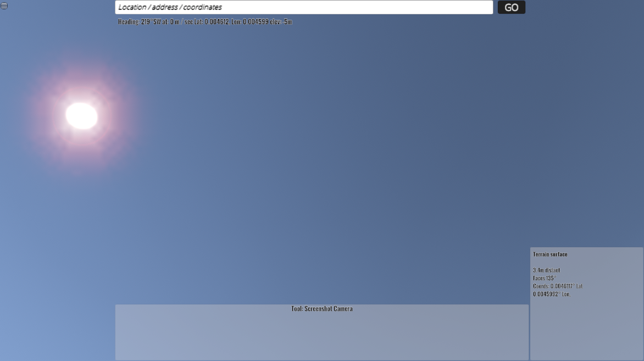This screenshot has width=644, height=361.
Task: Click the bright sun in the sky
Action: [x=82, y=115]
